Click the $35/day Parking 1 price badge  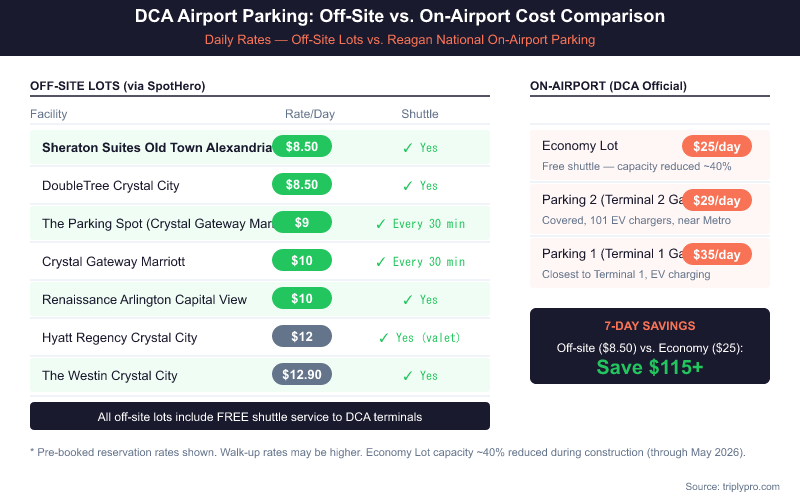click(716, 255)
